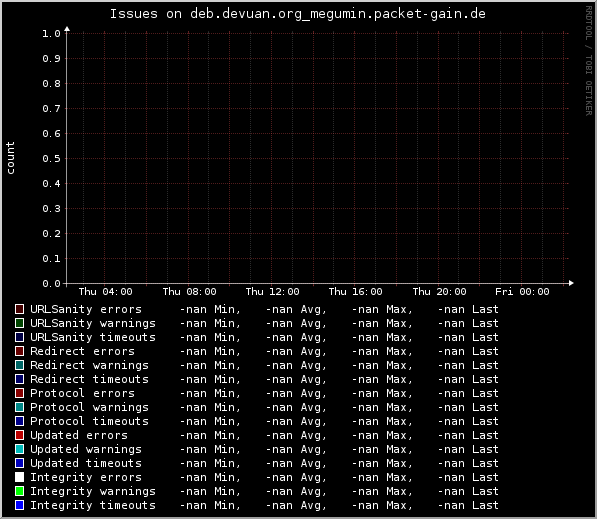Click the URLSanity errors color swatch
Screen dimensions: 597x519
[x=19, y=309]
